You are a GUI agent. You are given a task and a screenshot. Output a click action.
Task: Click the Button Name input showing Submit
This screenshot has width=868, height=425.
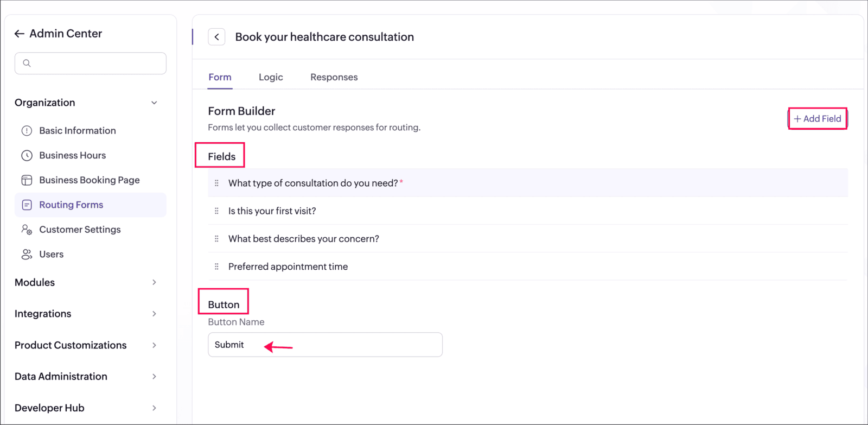tap(325, 345)
